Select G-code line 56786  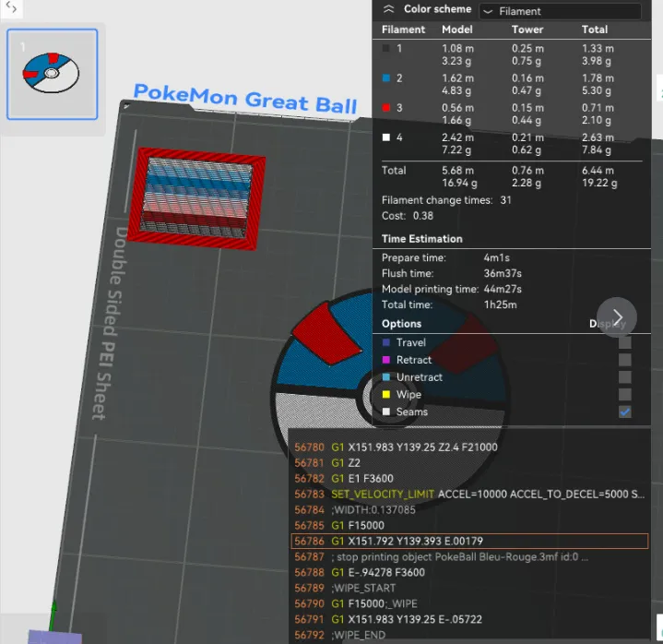(x=469, y=542)
